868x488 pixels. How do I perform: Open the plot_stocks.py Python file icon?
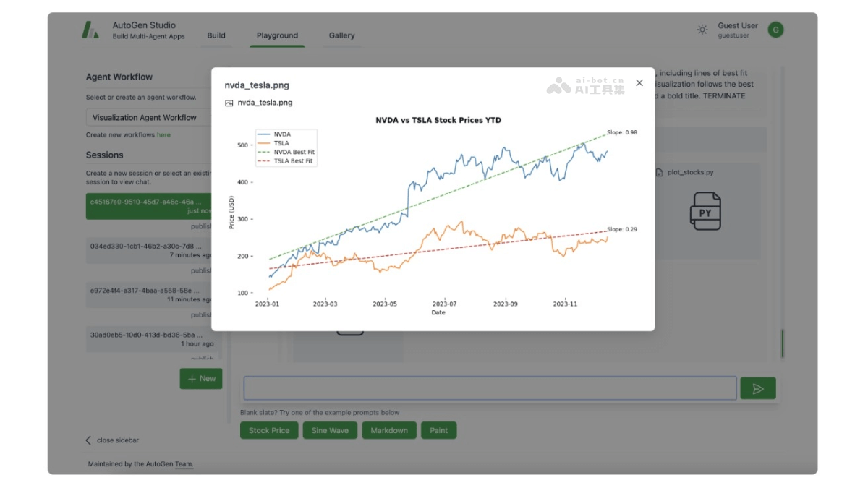pos(705,211)
